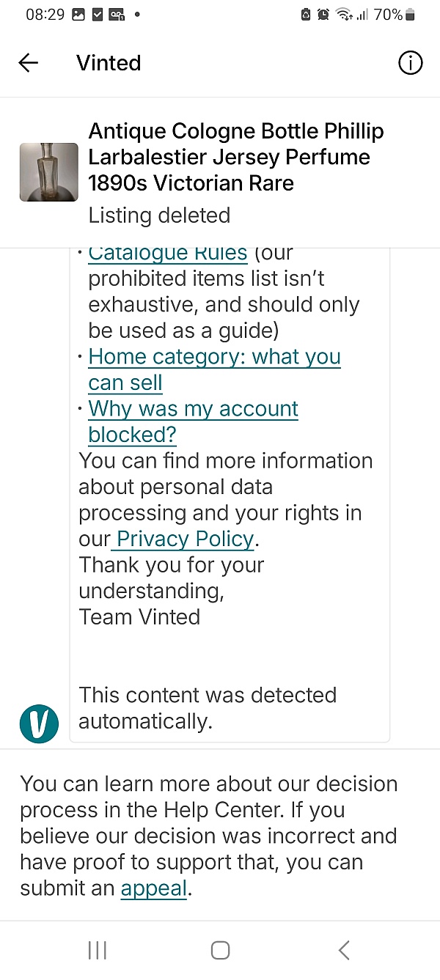
Task: Tap the Vinted title in header
Action: point(109,63)
